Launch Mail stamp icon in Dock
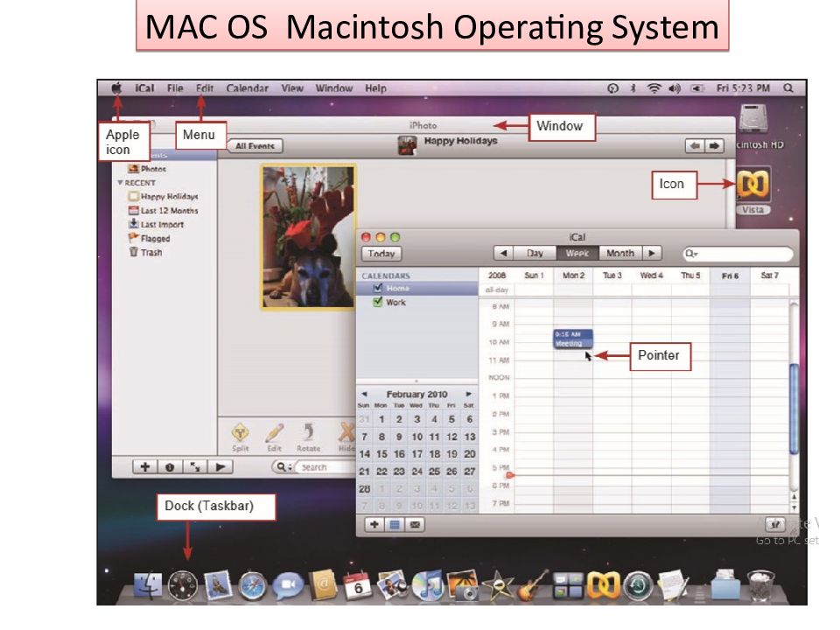 pos(218,585)
